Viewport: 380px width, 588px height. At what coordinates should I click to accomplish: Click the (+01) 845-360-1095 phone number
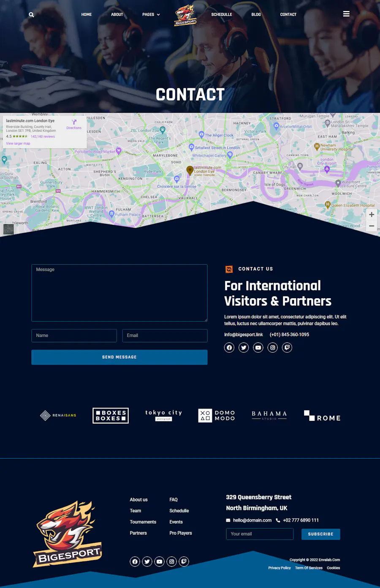289,335
